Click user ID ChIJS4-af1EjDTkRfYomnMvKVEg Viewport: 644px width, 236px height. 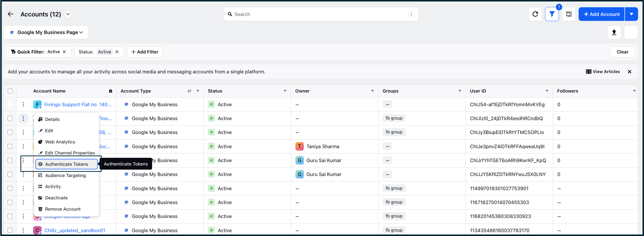[x=507, y=104]
